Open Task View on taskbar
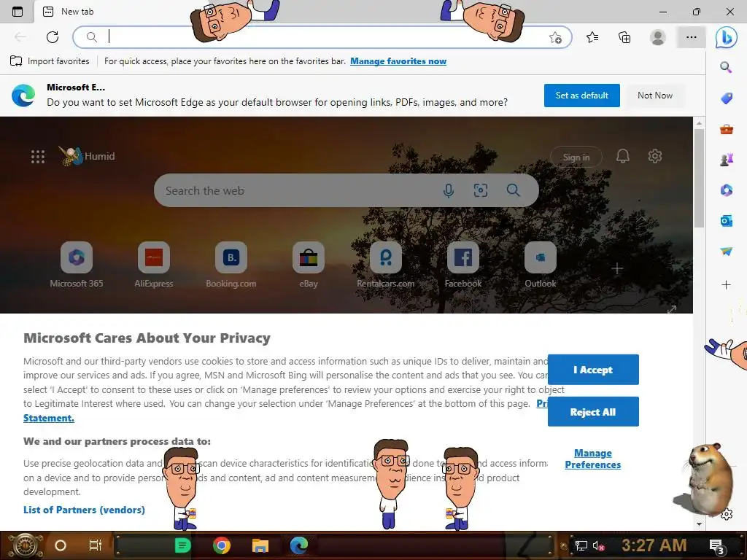The height and width of the screenshot is (560, 747). [96, 545]
